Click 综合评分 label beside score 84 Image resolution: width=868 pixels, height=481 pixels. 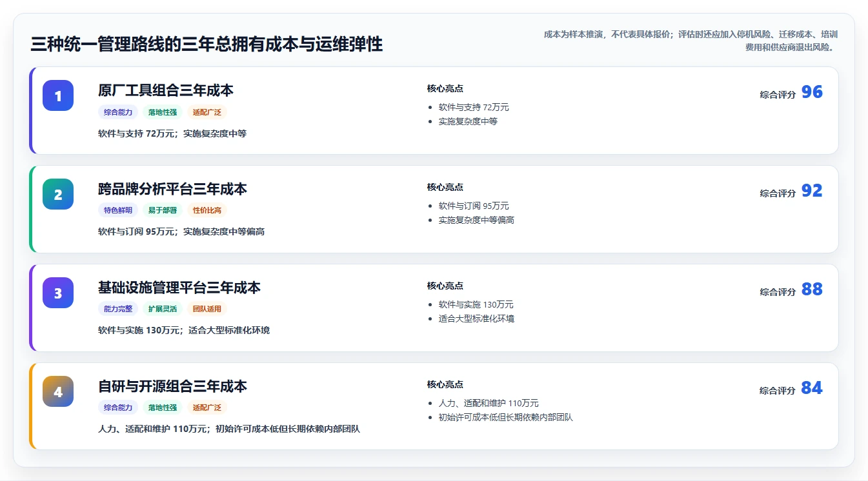coord(778,391)
